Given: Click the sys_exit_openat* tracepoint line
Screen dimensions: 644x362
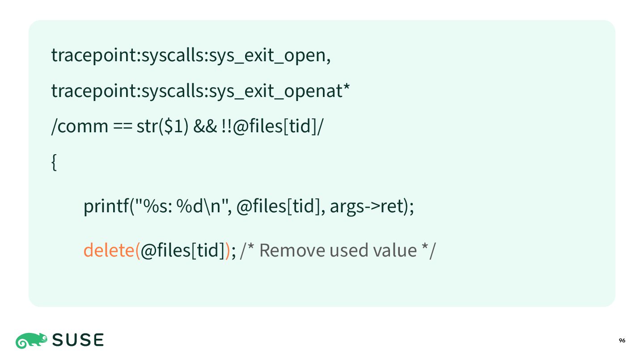Looking at the screenshot, I should click(200, 91).
